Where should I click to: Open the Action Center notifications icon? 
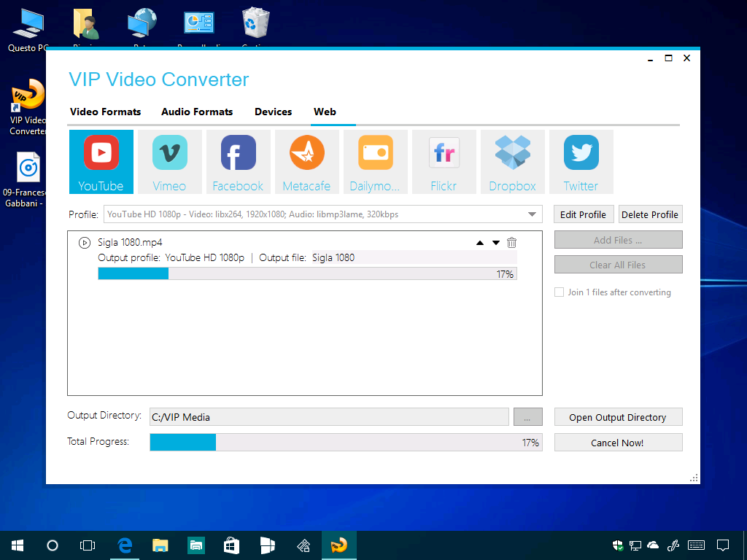pyautogui.click(x=723, y=545)
